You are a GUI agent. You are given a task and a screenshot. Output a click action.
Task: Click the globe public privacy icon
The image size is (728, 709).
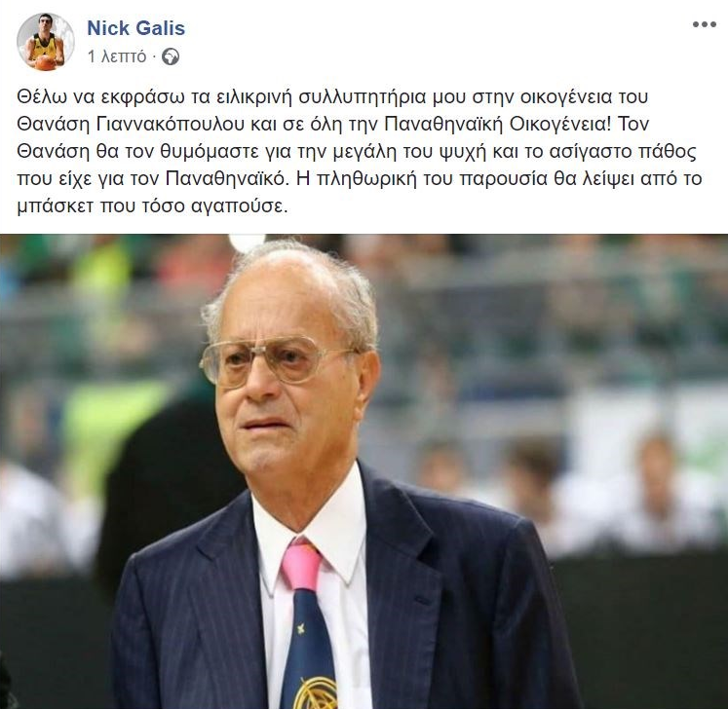point(171,56)
